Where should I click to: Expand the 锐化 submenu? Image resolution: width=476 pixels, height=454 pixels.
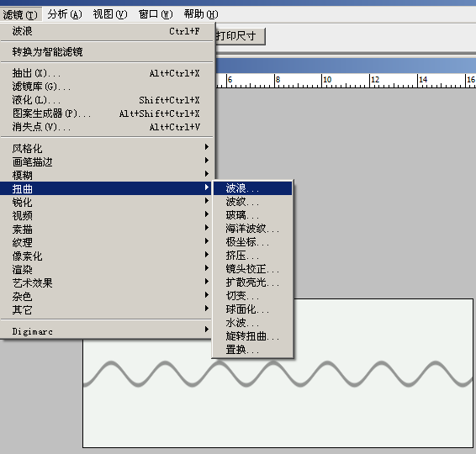pos(106,202)
